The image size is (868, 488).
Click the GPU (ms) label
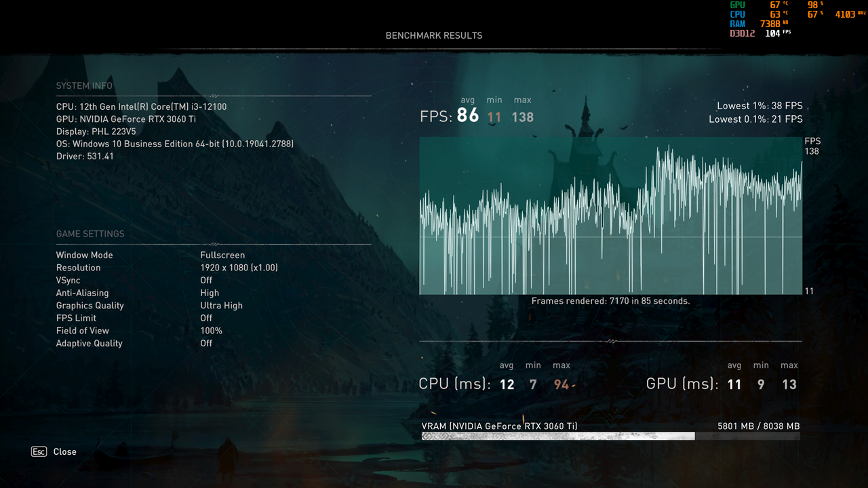tap(682, 384)
